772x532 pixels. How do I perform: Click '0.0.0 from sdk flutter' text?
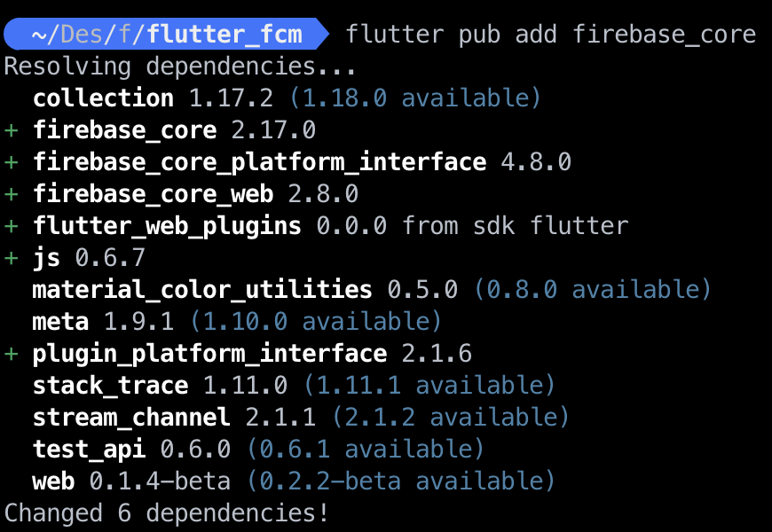472,226
